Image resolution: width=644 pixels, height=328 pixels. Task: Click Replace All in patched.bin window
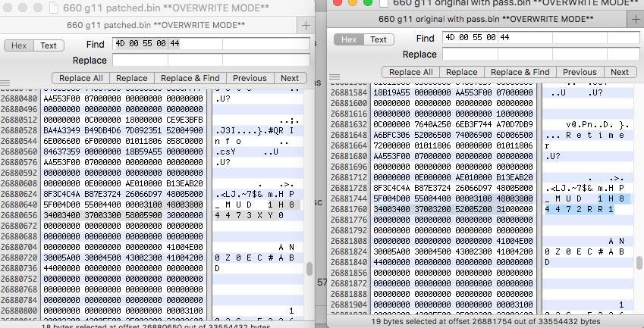tap(81, 78)
